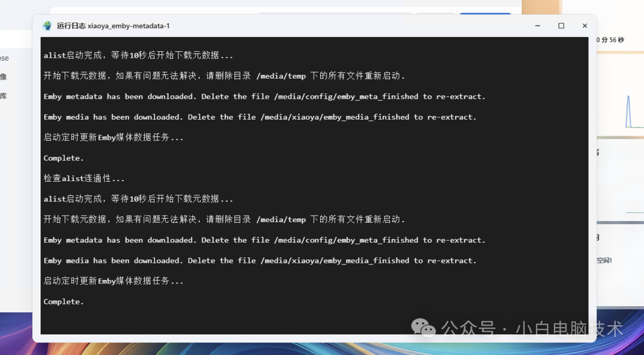Image resolution: width=644 pixels, height=355 pixels.
Task: Click the '检查alist连通性...' log line
Action: pyautogui.click(x=84, y=179)
